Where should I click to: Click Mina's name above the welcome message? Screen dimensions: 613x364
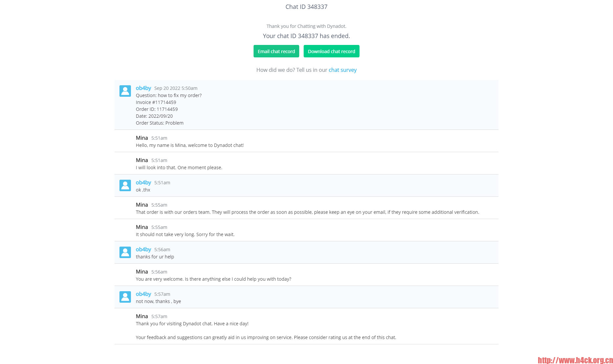point(142,138)
